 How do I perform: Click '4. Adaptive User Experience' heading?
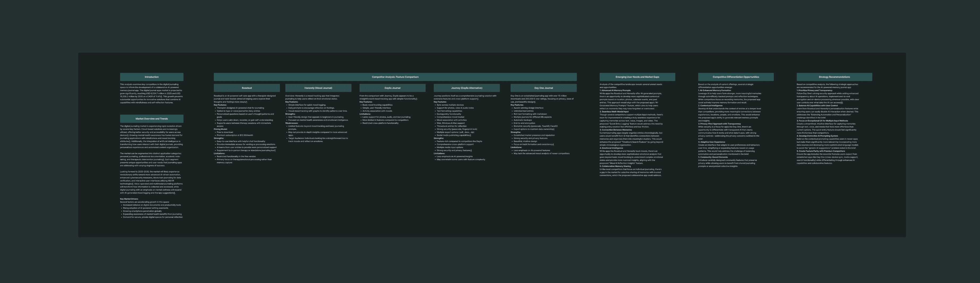(x=711, y=142)
